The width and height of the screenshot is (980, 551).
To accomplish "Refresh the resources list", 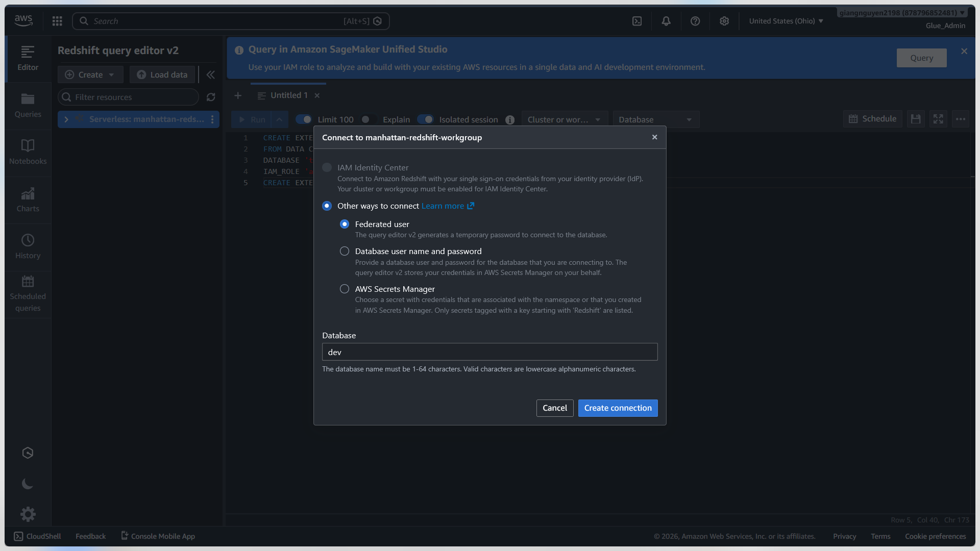I will pyautogui.click(x=211, y=97).
